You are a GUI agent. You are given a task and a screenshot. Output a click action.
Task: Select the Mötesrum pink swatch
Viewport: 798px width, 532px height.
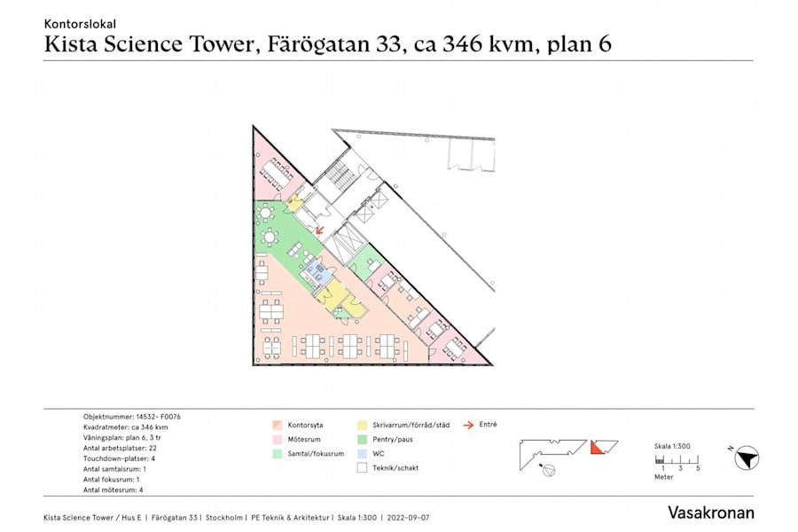point(279,438)
